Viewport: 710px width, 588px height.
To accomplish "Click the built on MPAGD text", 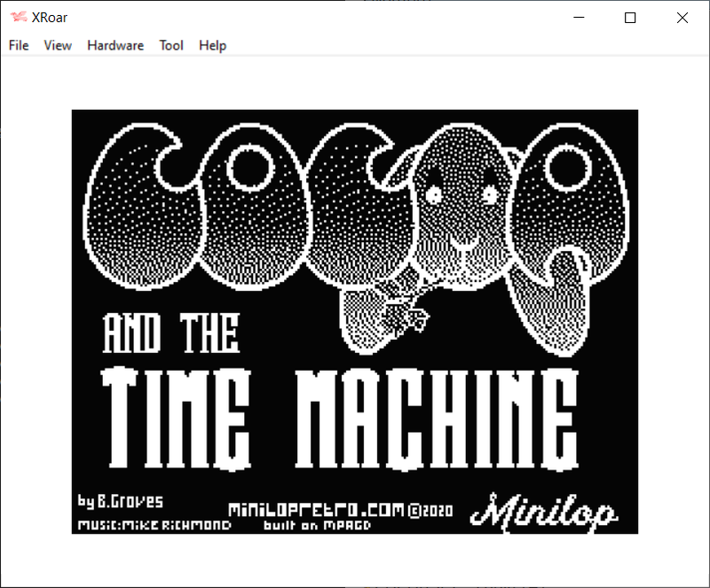I will (x=317, y=525).
